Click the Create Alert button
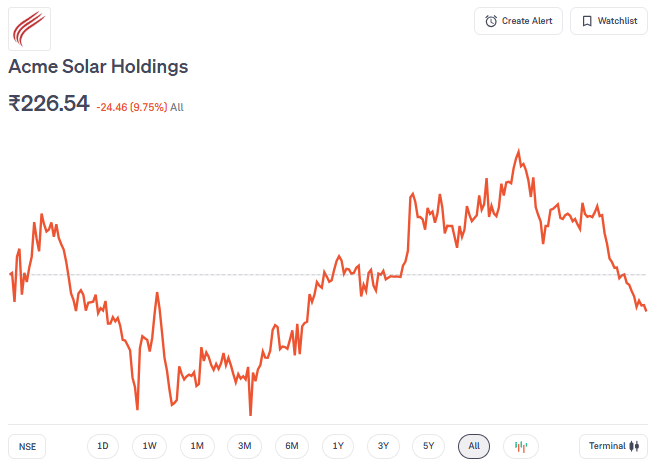The image size is (657, 469). coord(519,21)
